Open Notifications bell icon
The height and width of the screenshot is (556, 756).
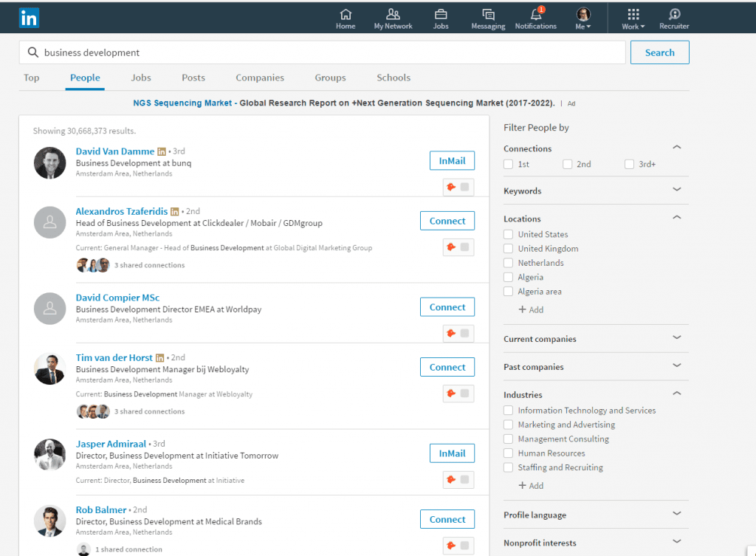point(536,15)
